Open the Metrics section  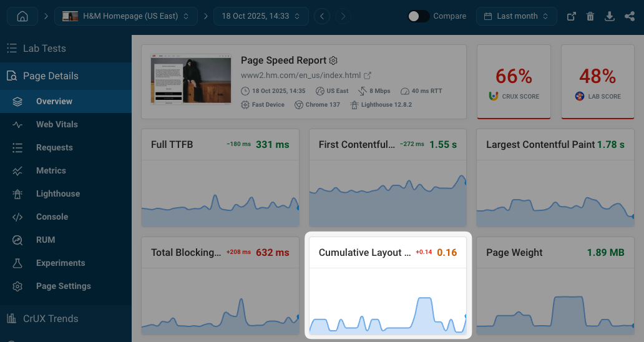click(x=66, y=170)
